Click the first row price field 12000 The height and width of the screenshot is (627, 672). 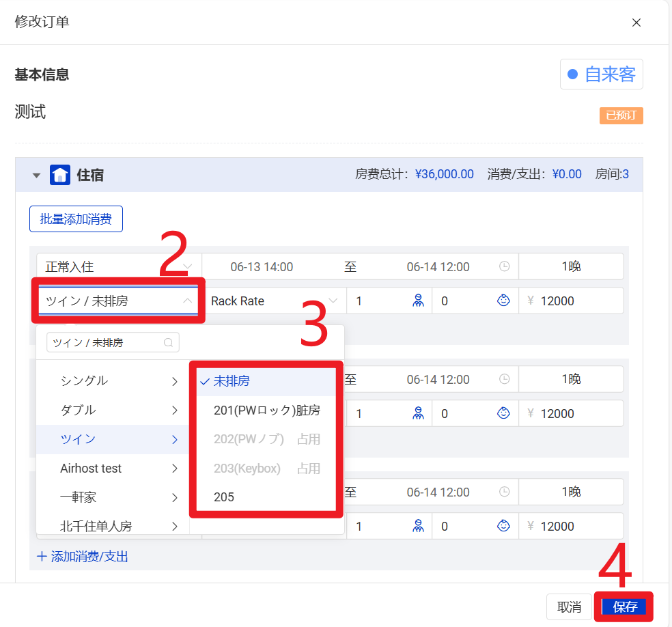point(577,301)
